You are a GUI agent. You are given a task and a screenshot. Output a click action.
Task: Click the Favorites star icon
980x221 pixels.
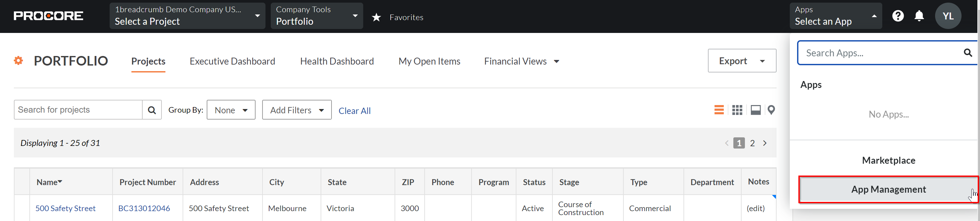click(x=376, y=17)
